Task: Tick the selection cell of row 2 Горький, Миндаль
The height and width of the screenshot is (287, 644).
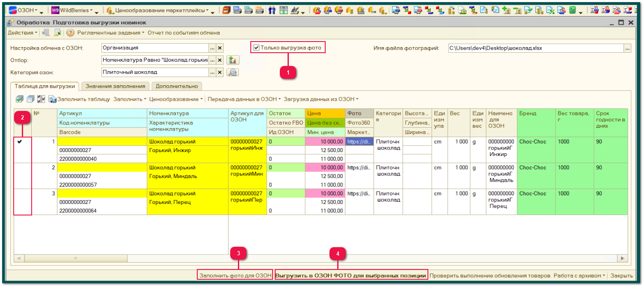Action: coord(23,176)
